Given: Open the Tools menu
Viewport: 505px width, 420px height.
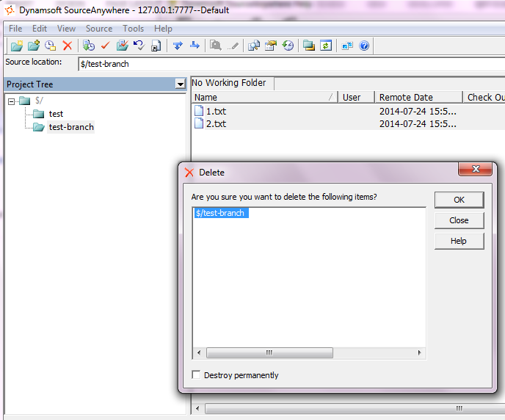Looking at the screenshot, I should (x=134, y=29).
